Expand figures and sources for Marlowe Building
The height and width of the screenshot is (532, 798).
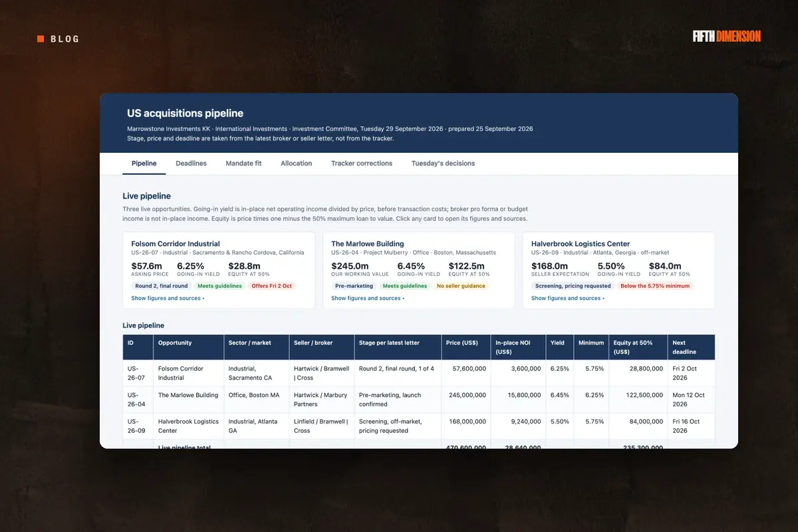pyautogui.click(x=368, y=299)
